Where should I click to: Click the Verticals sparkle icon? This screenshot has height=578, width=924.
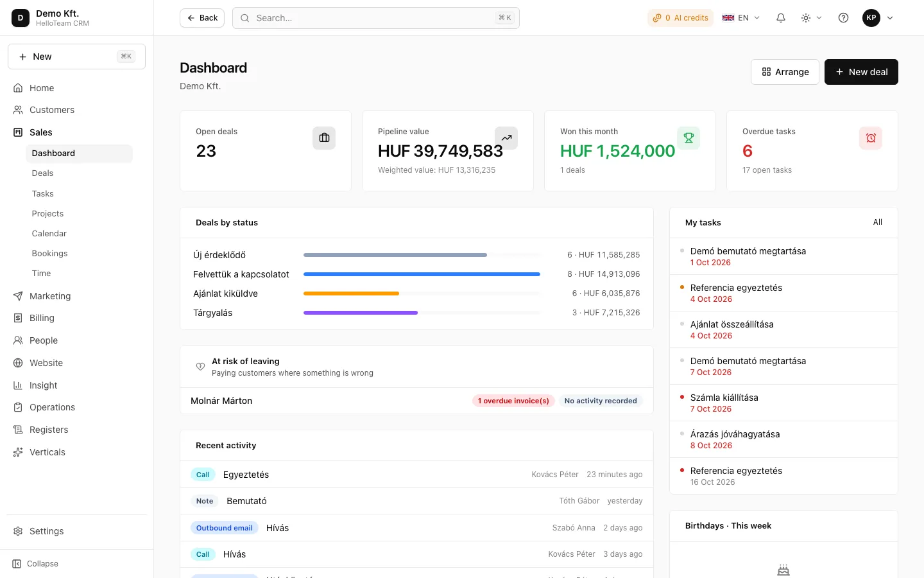click(x=18, y=452)
